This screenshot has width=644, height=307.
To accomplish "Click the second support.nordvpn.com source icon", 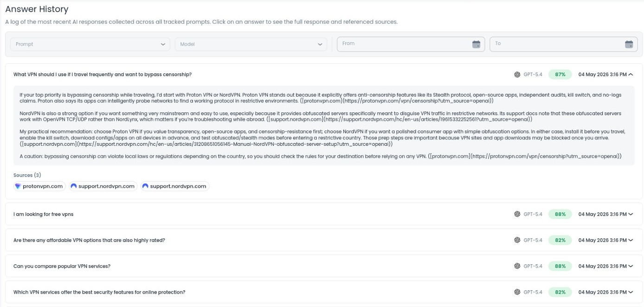I will click(x=145, y=186).
